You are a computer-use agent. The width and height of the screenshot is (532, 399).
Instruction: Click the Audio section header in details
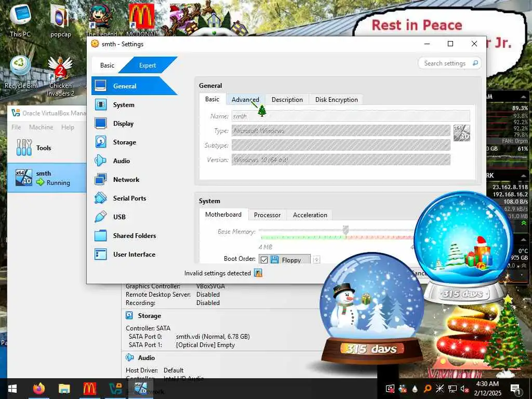tap(146, 357)
